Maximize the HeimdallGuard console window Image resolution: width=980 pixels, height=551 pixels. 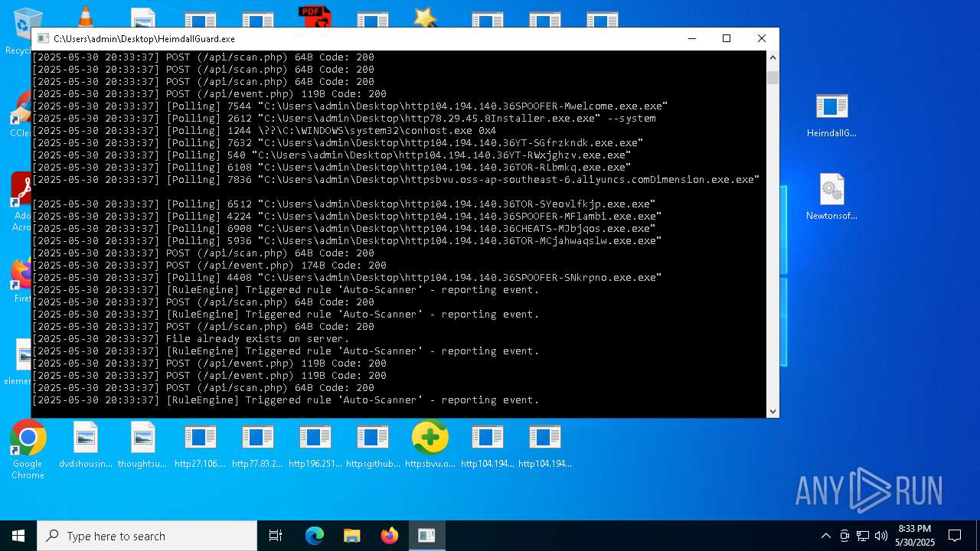[x=727, y=38]
